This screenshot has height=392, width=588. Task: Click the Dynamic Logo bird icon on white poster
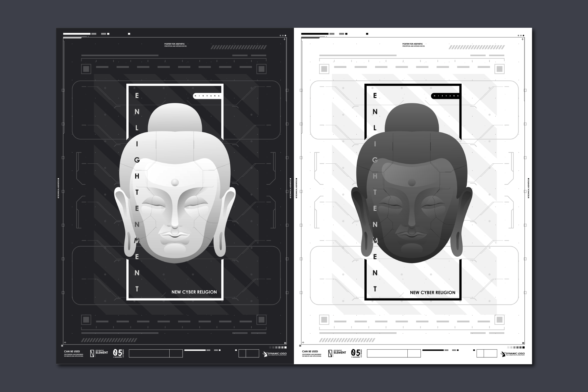tap(503, 354)
